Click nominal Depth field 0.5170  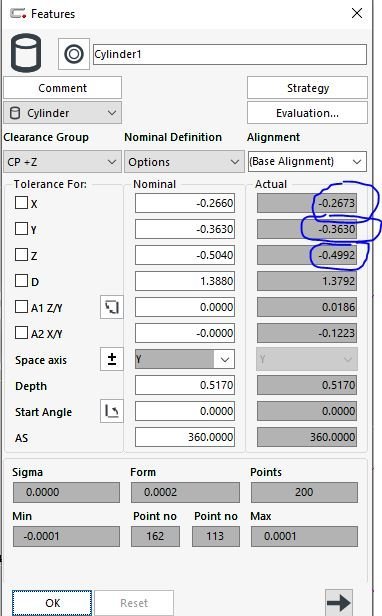(185, 385)
